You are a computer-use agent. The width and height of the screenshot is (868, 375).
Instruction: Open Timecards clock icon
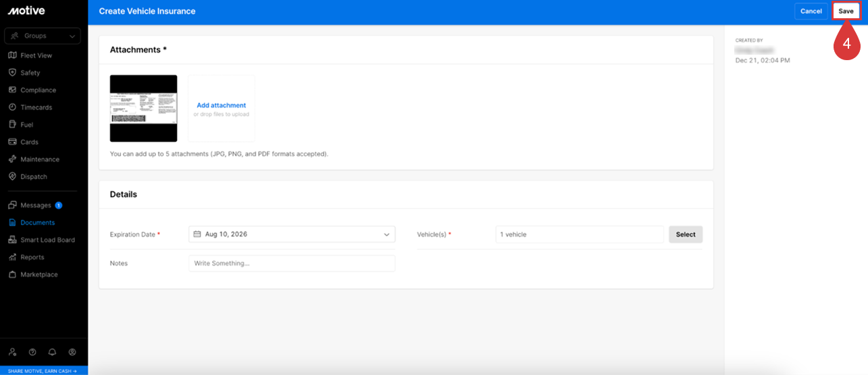[12, 107]
